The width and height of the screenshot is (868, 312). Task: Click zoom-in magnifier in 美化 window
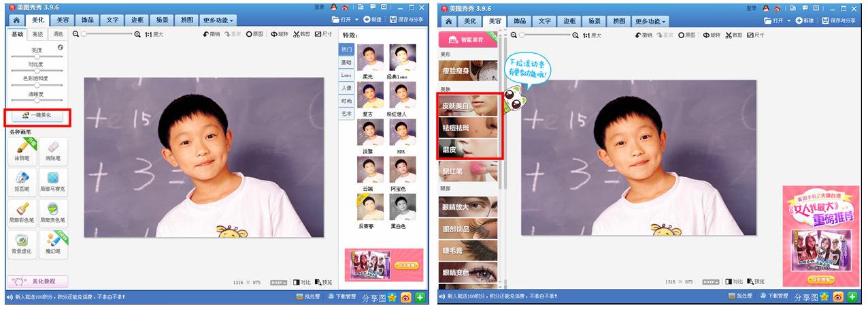tap(137, 34)
